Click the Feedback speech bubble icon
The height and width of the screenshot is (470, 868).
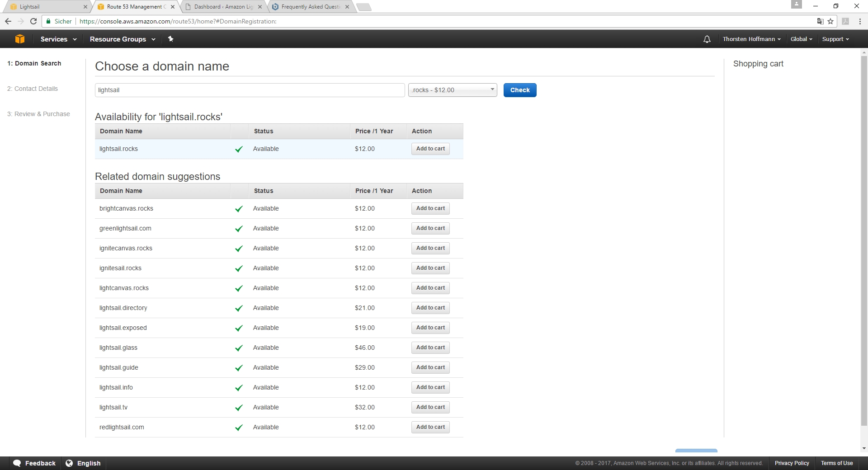pos(17,463)
